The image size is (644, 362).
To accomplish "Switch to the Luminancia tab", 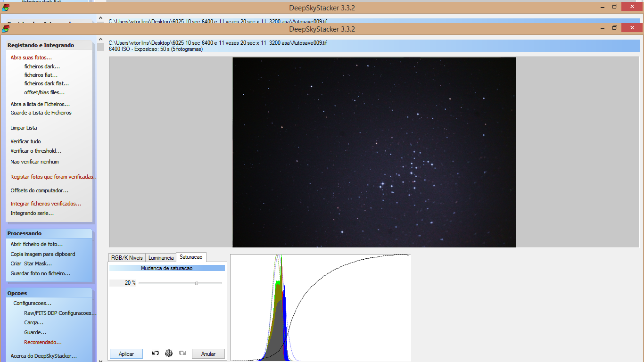I will click(161, 258).
